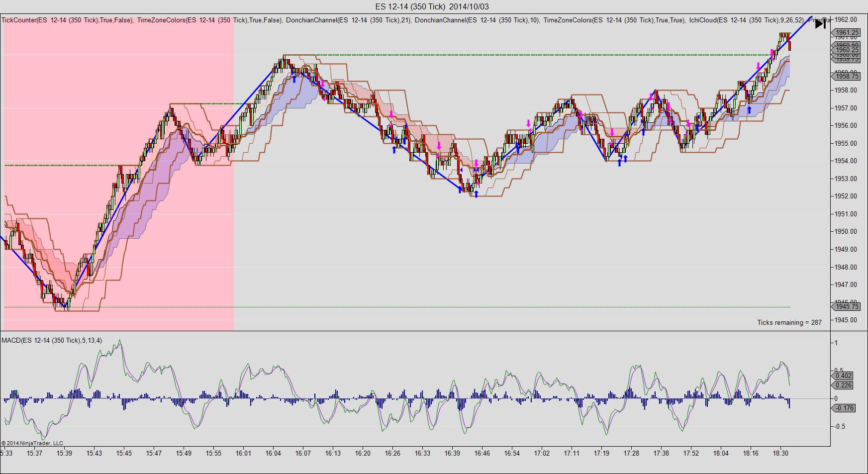
Task: Click the DonchianChannel 10-period indicator label
Action: (x=477, y=20)
